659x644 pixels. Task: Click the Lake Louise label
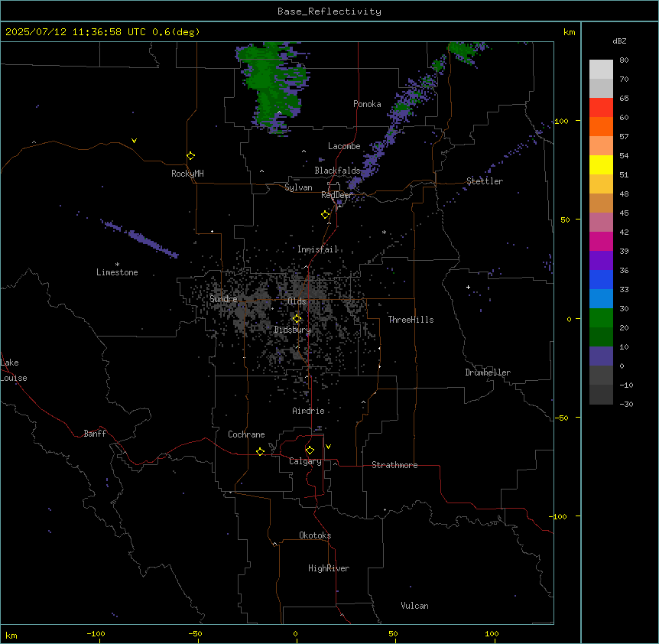tap(14, 370)
